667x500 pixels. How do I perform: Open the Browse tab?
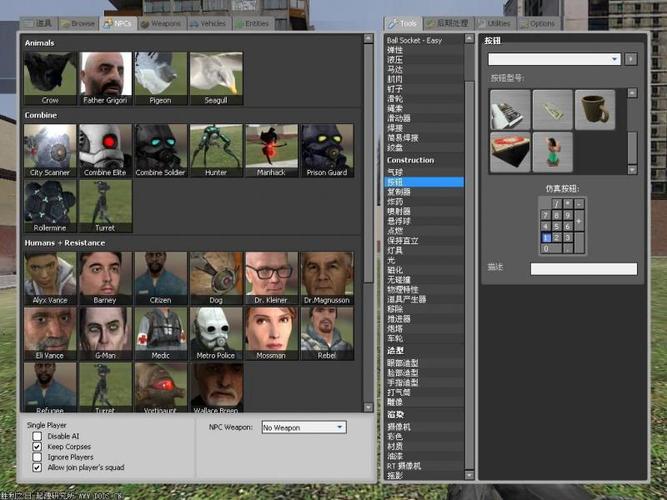[x=78, y=23]
